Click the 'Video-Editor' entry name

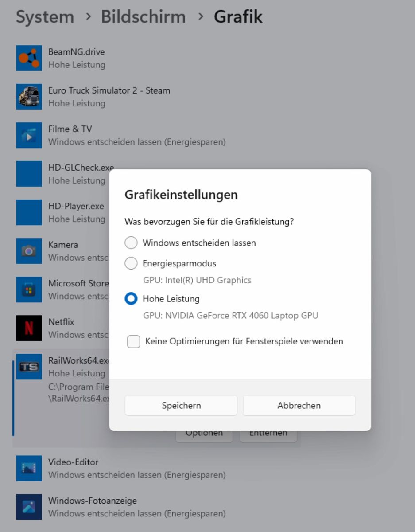(x=73, y=462)
